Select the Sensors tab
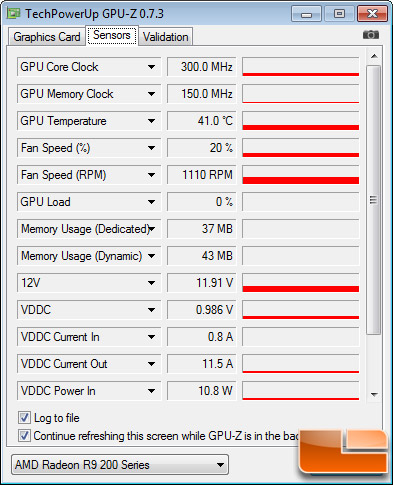Viewport: 393px width, 485px height. coord(112,35)
